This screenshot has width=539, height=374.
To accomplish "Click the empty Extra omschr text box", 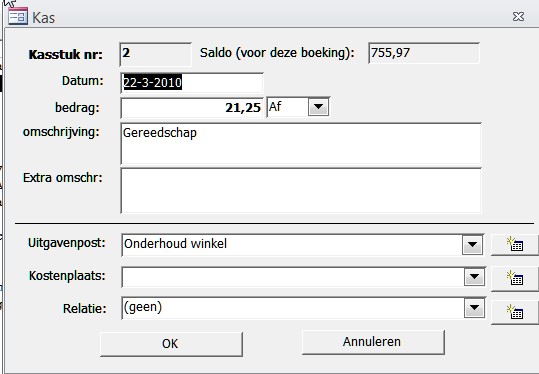I will pyautogui.click(x=301, y=191).
